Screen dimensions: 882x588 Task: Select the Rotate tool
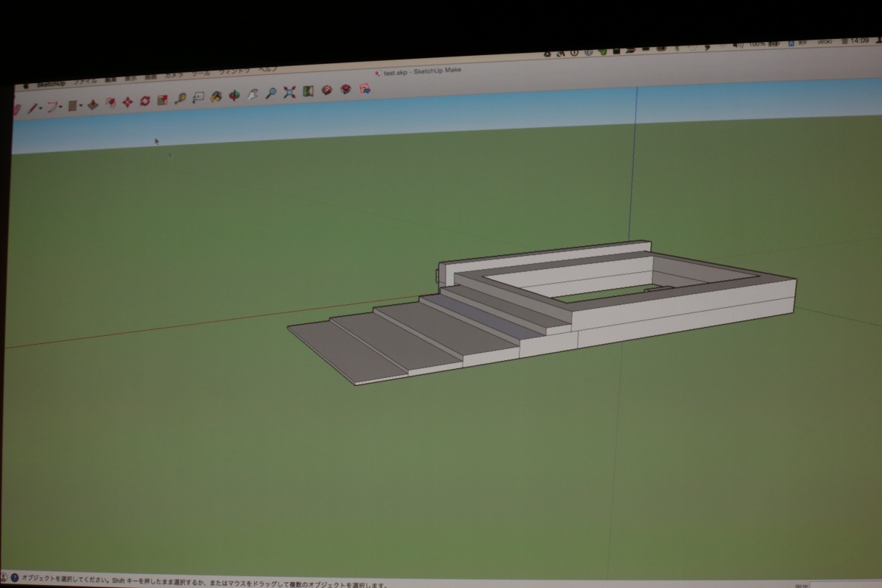145,101
